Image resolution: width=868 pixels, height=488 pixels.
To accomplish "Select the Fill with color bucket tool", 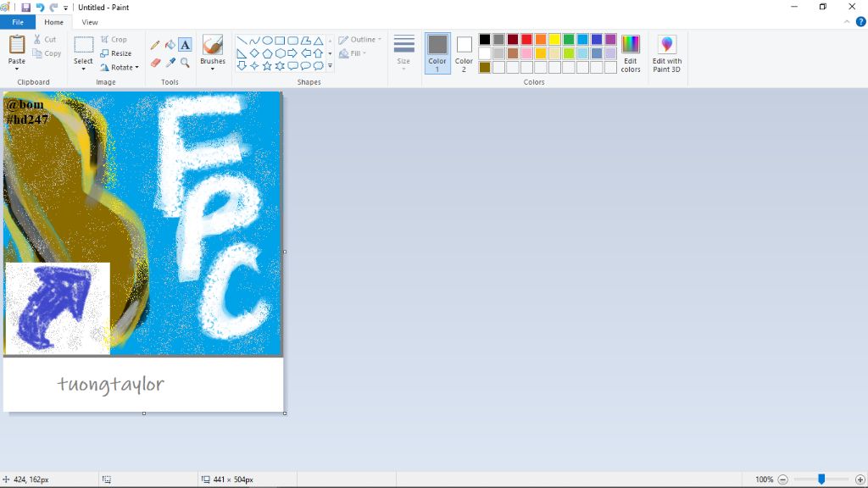I will tap(170, 45).
